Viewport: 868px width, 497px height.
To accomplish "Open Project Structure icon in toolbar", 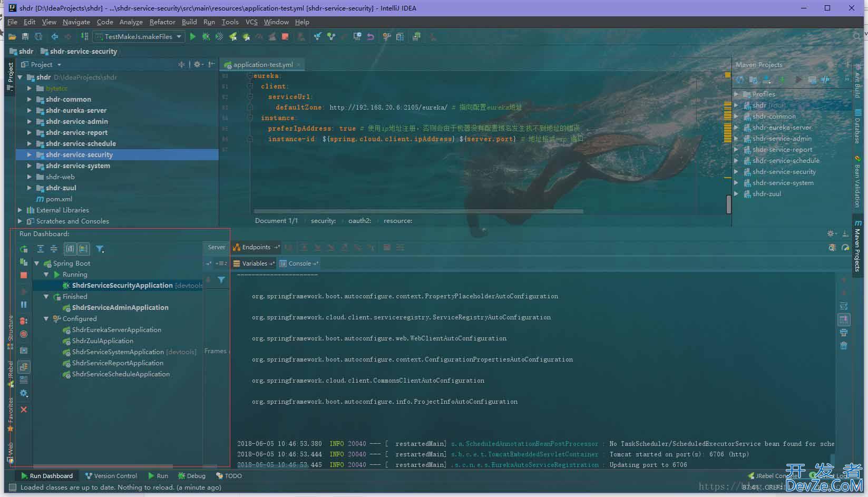I will tap(400, 36).
